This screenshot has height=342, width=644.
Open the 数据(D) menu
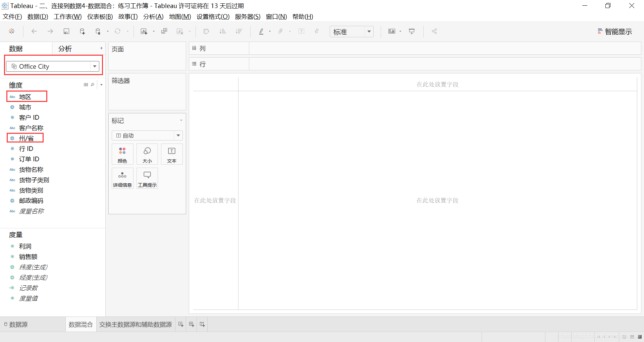38,17
